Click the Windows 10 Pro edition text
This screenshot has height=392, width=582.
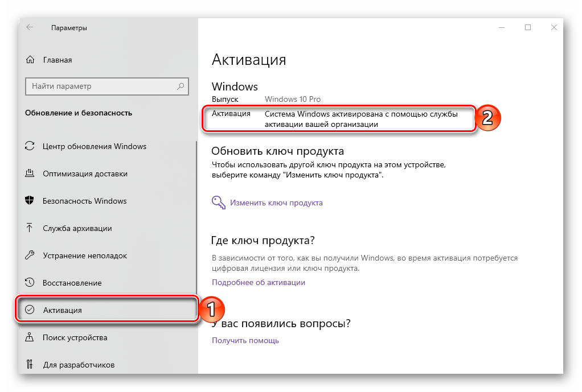tap(293, 99)
